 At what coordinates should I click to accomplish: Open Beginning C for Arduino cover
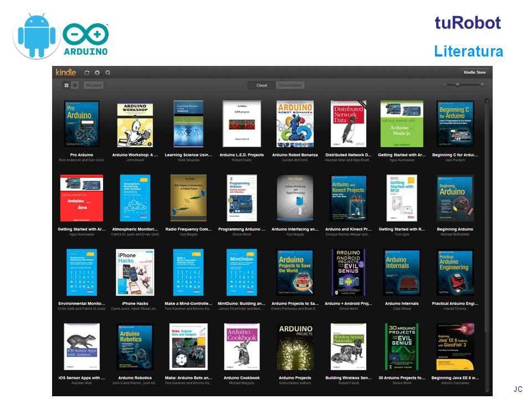pos(455,124)
